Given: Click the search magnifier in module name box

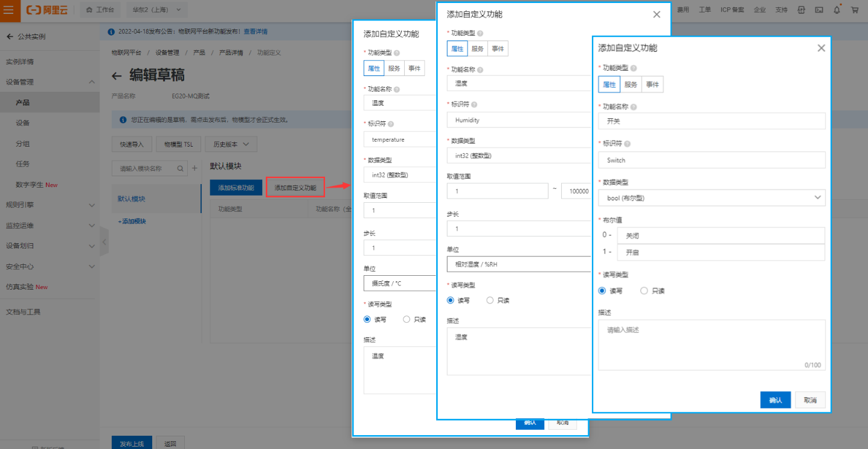Looking at the screenshot, I should [x=180, y=168].
